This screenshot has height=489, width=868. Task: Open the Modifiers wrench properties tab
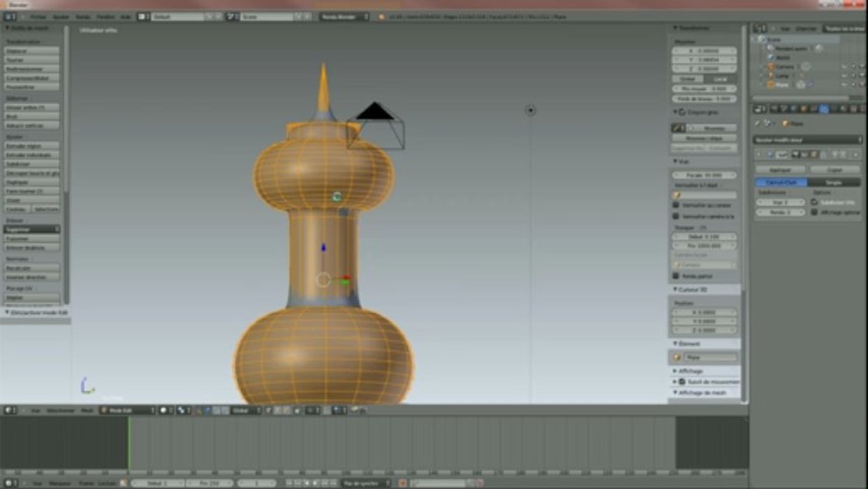coord(824,109)
